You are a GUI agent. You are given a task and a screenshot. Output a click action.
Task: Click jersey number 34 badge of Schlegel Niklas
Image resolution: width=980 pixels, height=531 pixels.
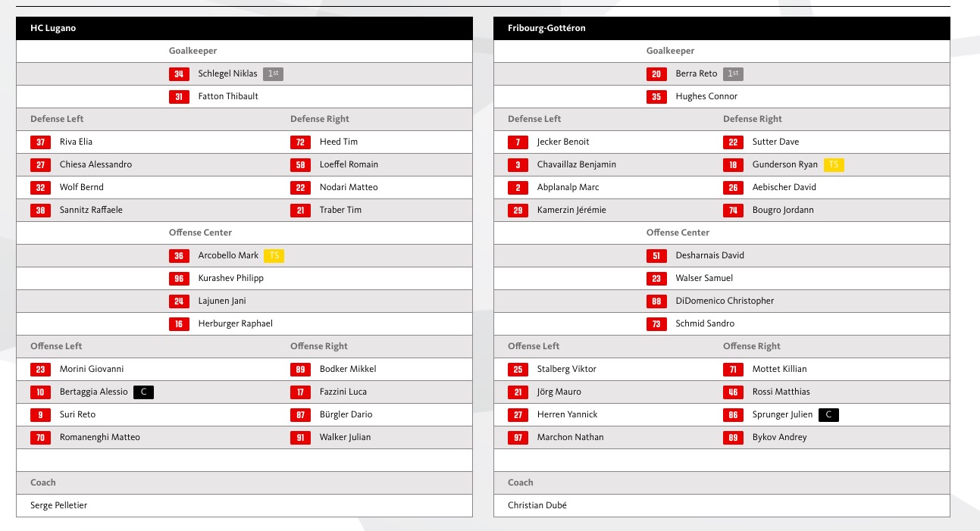(x=179, y=73)
